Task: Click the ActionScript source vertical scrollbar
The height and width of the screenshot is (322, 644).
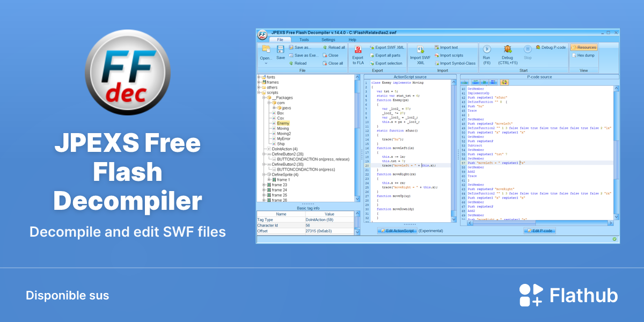Action: tap(454, 150)
